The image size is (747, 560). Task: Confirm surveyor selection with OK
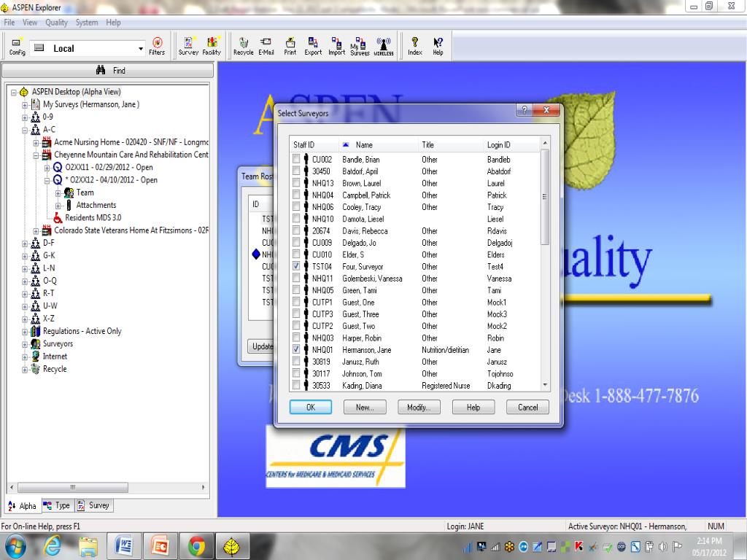click(x=311, y=407)
